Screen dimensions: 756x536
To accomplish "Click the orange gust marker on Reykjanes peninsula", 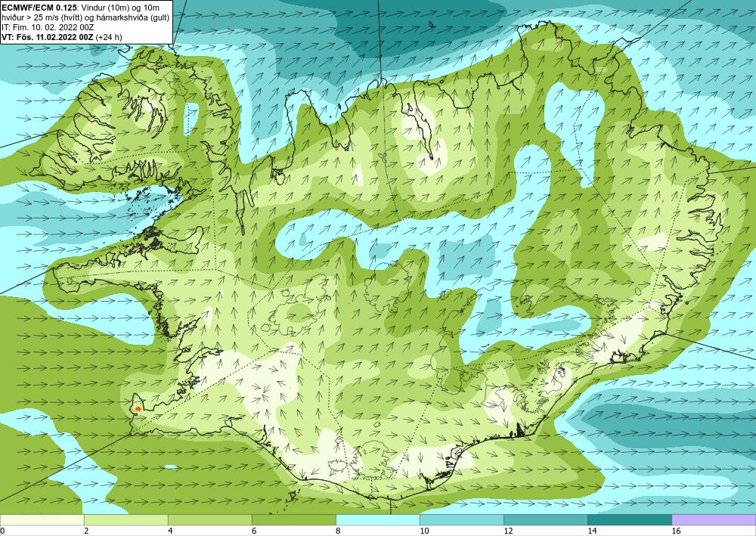I will click(x=138, y=408).
